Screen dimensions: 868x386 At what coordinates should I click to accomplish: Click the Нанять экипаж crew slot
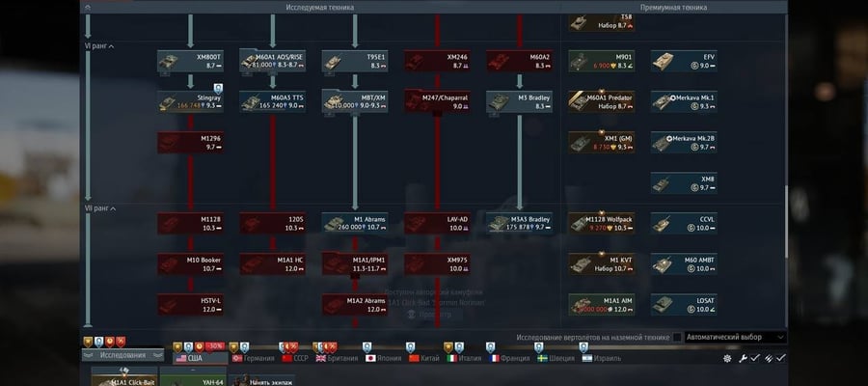coord(263,380)
